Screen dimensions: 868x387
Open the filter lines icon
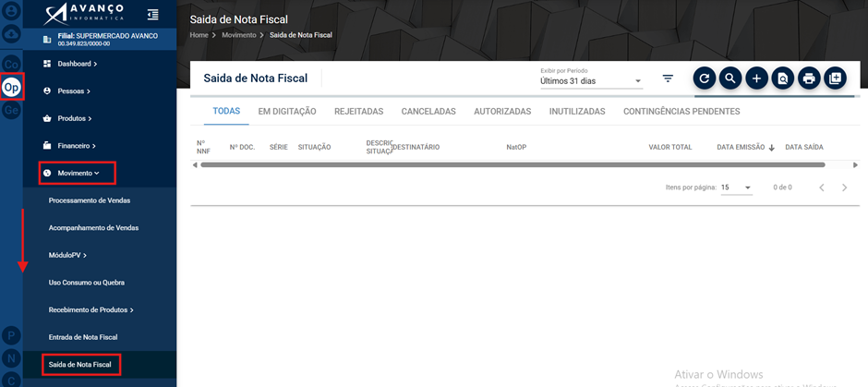pyautogui.click(x=669, y=79)
